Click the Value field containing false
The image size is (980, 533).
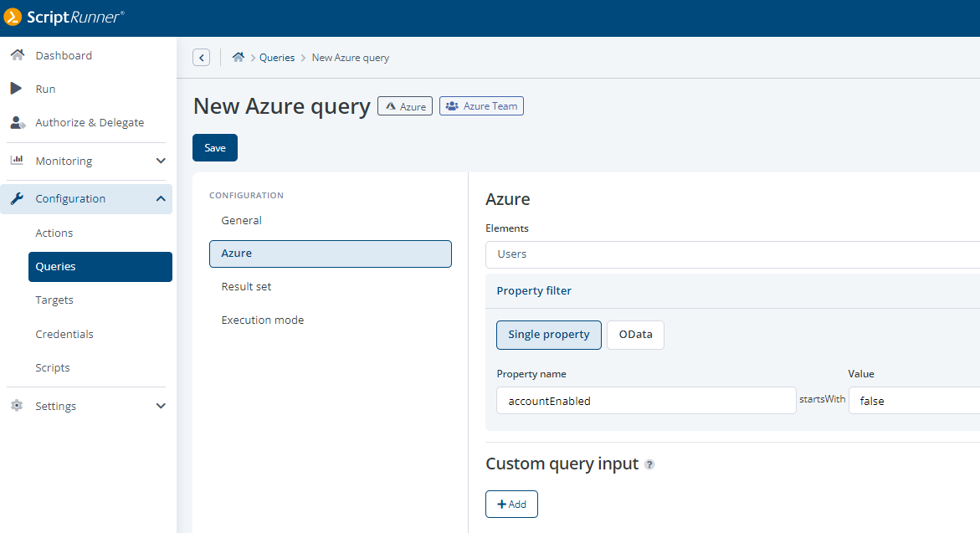915,401
